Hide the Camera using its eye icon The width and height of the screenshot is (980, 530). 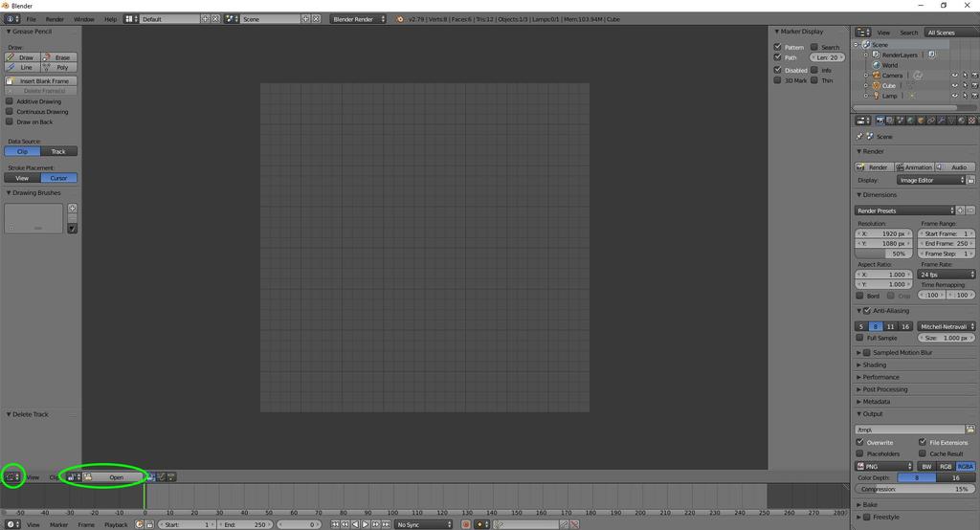pos(954,75)
